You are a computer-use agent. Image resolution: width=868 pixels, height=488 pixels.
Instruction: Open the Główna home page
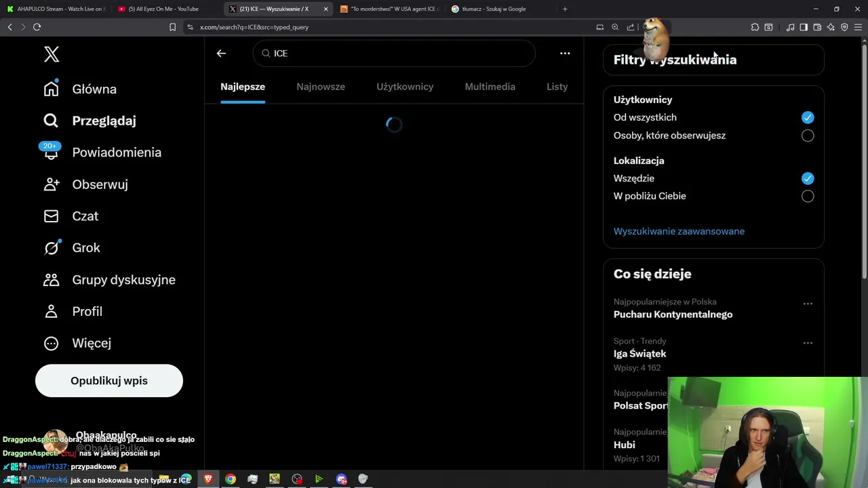tap(80, 89)
